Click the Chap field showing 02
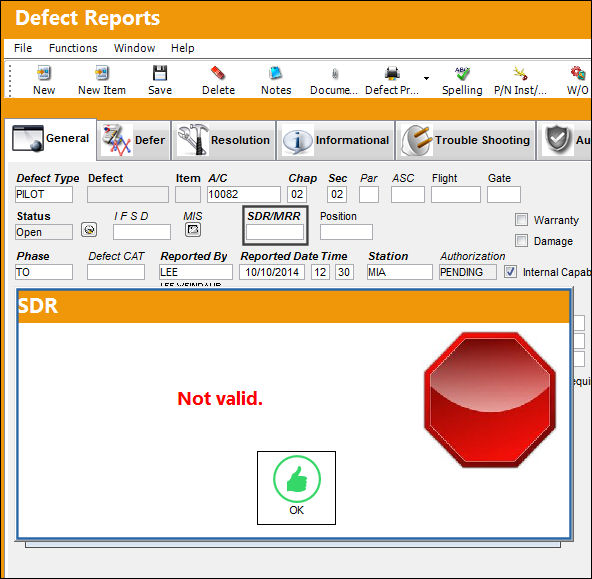This screenshot has height=579, width=592. pyautogui.click(x=297, y=194)
